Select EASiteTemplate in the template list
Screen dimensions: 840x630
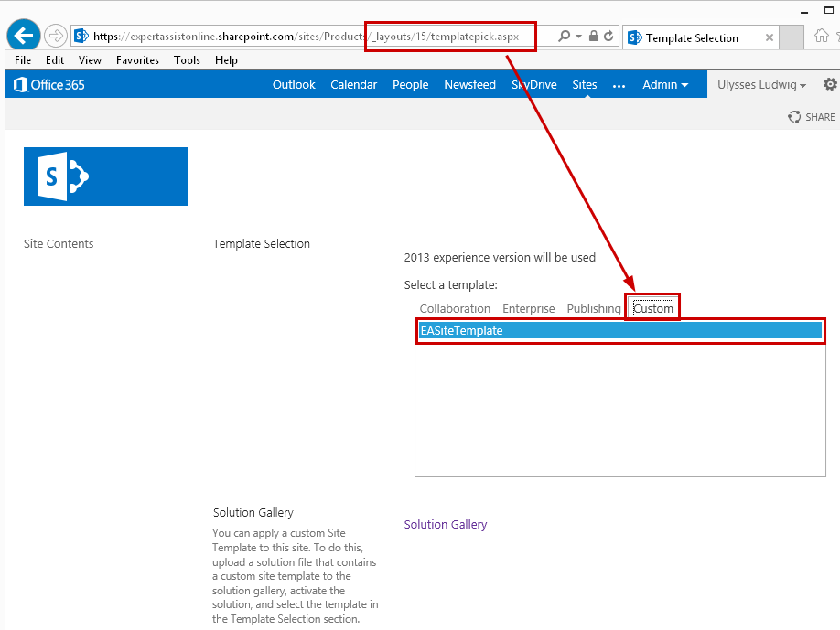point(461,331)
